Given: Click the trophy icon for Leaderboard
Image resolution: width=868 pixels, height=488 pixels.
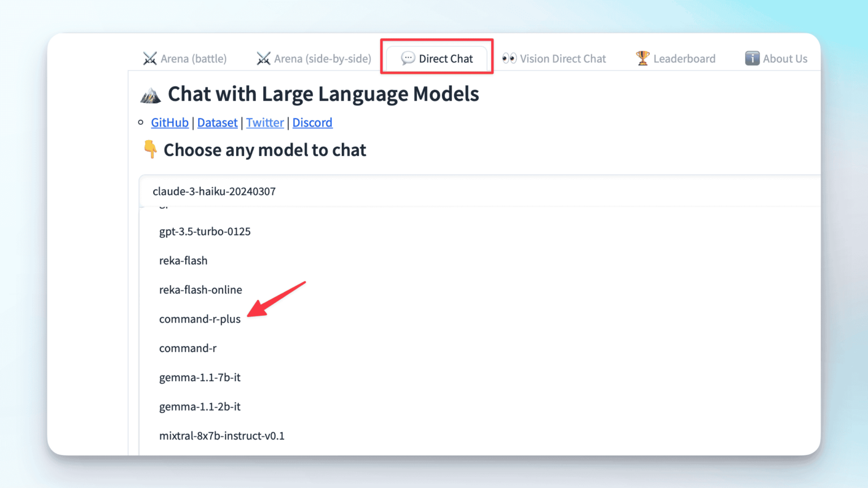Looking at the screenshot, I should 643,58.
